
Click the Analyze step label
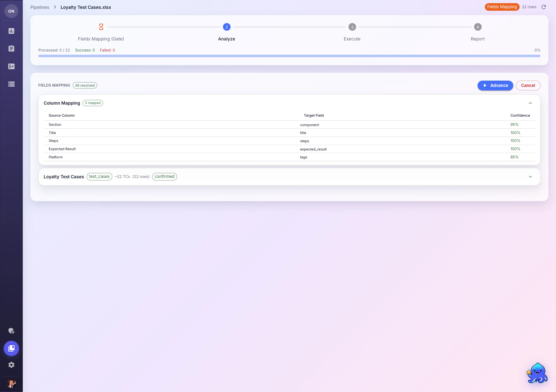pos(227,39)
